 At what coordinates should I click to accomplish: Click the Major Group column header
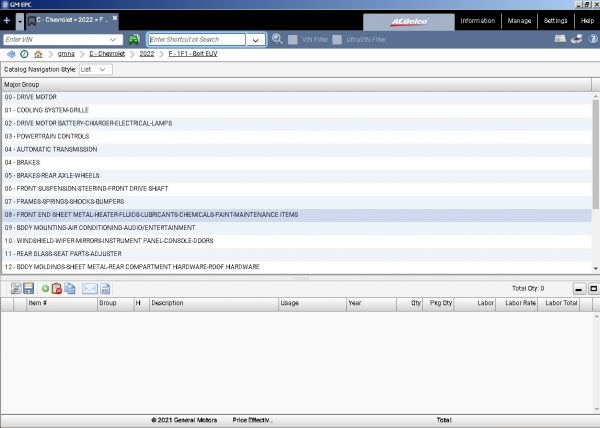coord(296,85)
